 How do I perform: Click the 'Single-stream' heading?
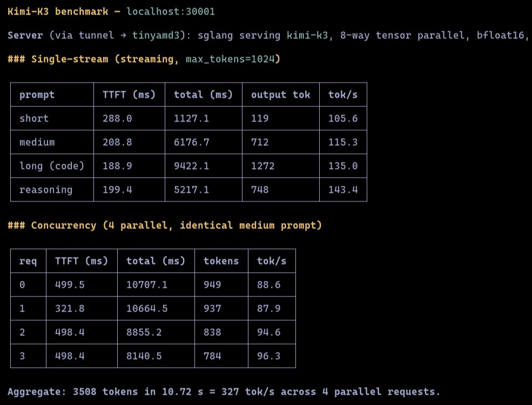[x=70, y=59]
